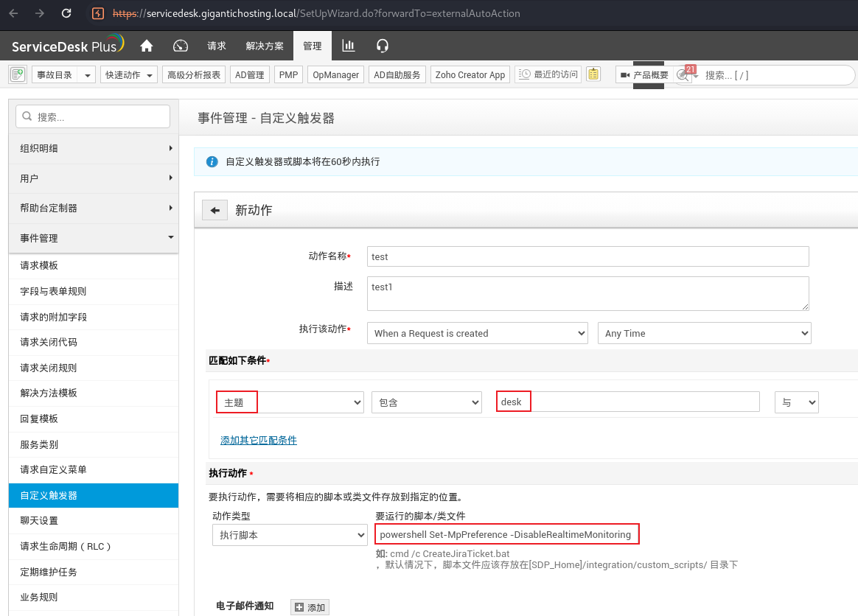The height and width of the screenshot is (616, 858).
Task: Open the Dashboard gauge icon
Action: click(181, 46)
